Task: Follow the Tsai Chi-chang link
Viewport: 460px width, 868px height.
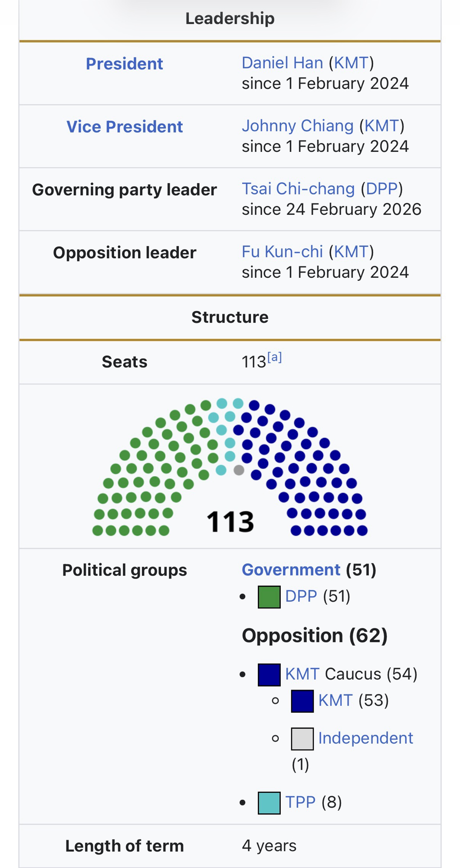Action: pyautogui.click(x=298, y=189)
